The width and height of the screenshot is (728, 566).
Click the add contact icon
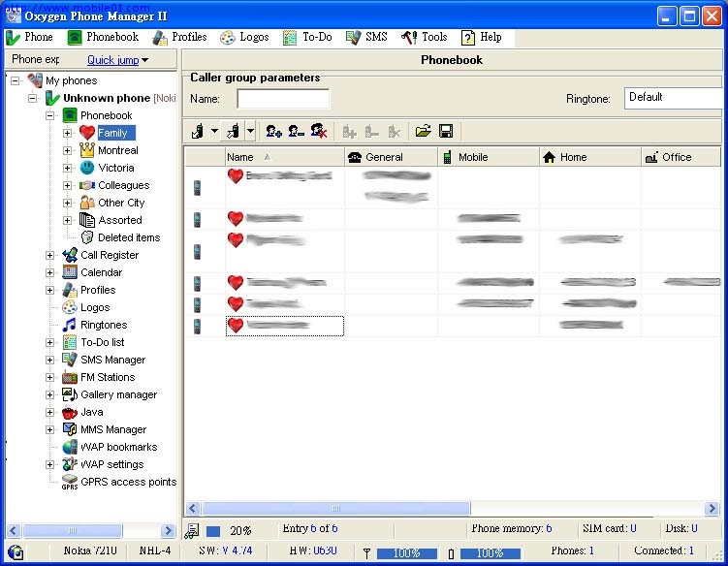tap(274, 132)
